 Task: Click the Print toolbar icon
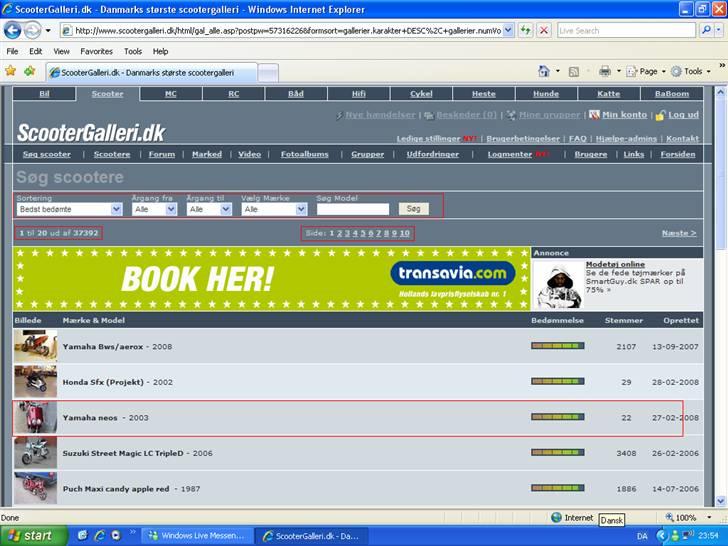[x=604, y=72]
